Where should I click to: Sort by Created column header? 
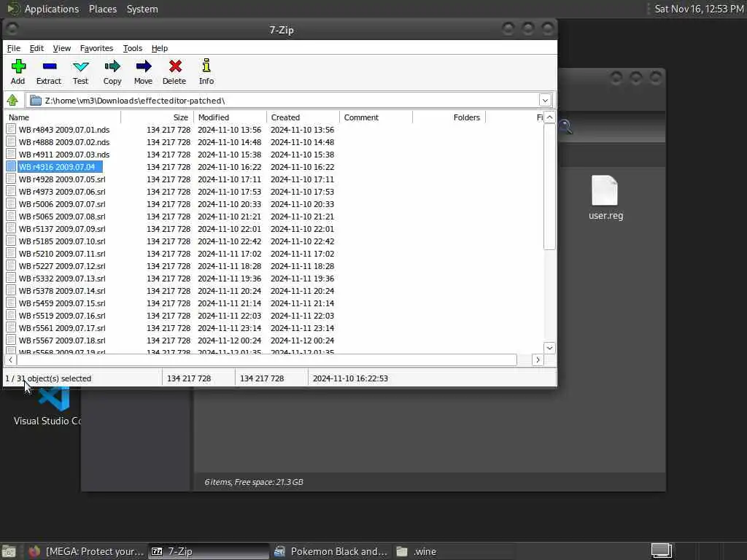coord(303,117)
